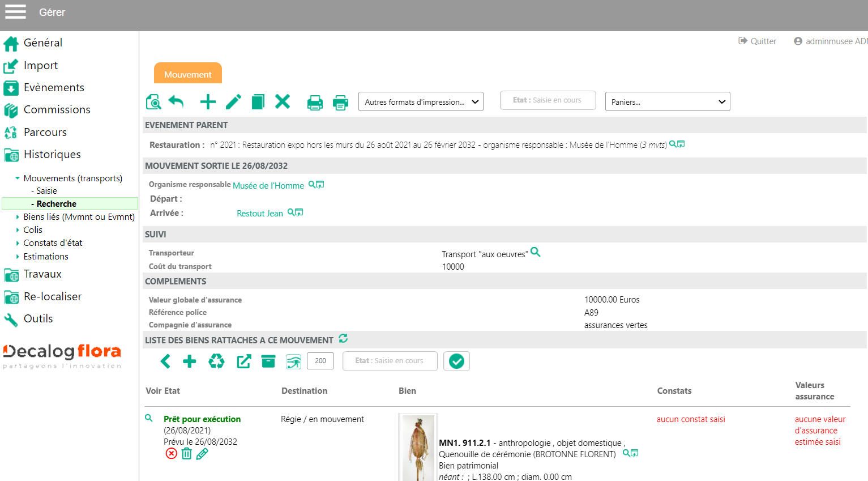Open the Musée de l'Homme link
This screenshot has width=868, height=481.
[268, 186]
